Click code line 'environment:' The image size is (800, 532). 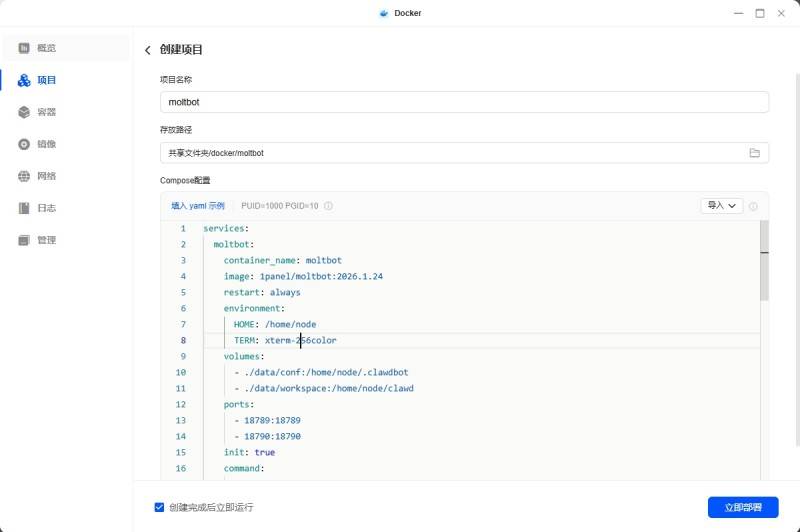254,309
